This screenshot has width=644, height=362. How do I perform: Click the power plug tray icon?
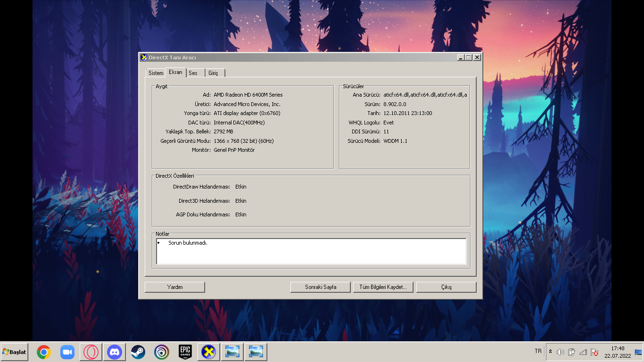click(x=572, y=352)
